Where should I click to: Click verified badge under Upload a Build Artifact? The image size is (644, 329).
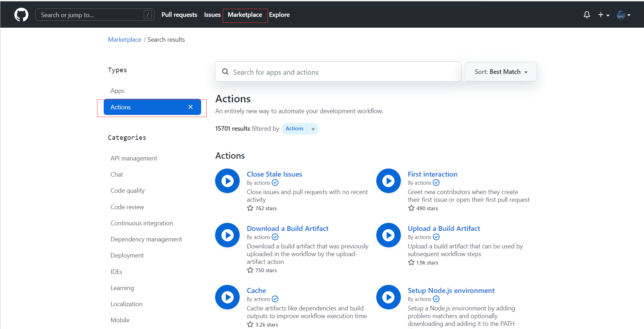(x=436, y=237)
